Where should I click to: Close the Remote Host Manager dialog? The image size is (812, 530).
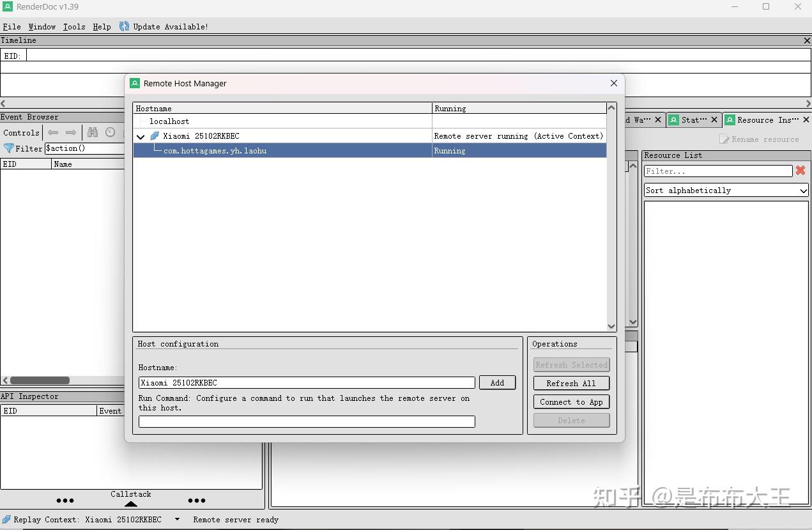pyautogui.click(x=614, y=83)
